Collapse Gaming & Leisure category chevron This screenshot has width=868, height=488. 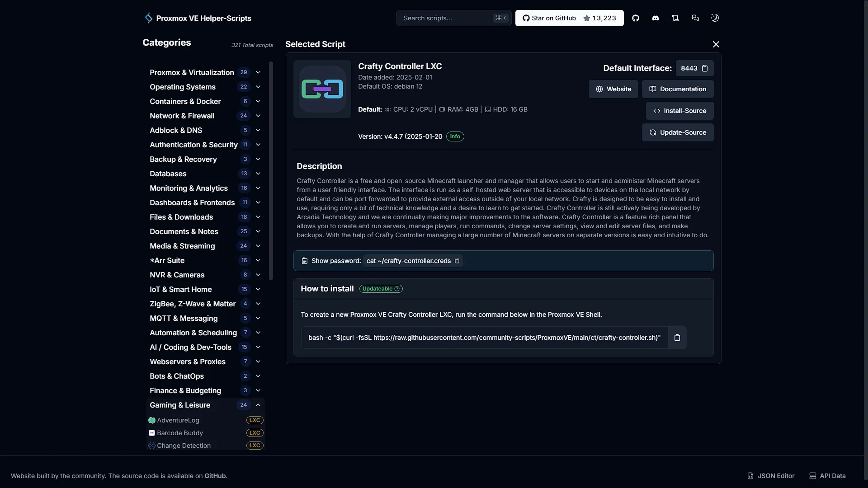click(x=258, y=405)
